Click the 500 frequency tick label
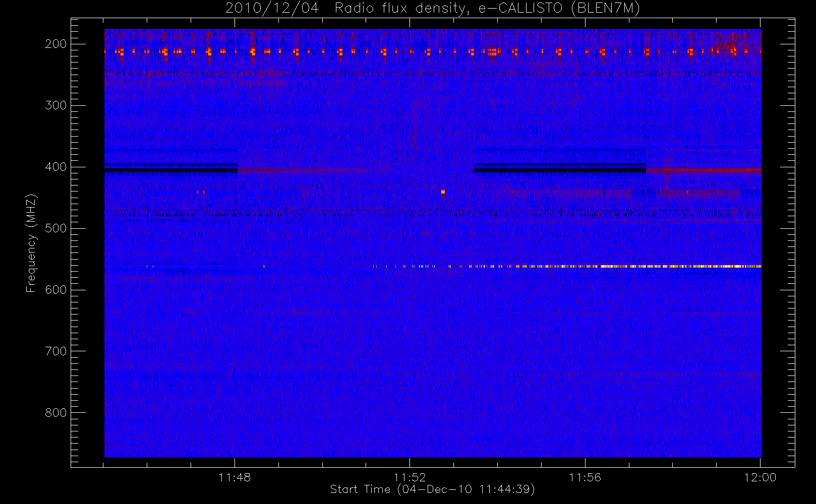Screen dimensions: 816x504 [56, 228]
